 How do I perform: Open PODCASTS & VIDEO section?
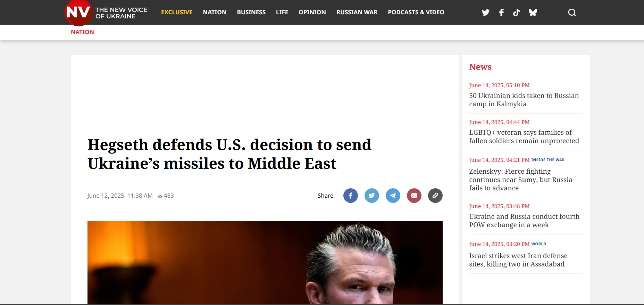coord(416,12)
